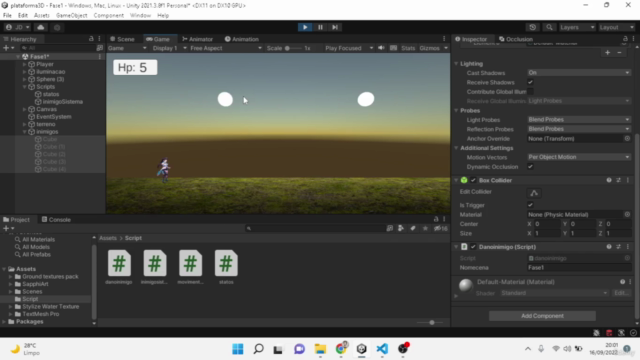Toggle Dynamic Occlusion checkbox
Image resolution: width=640 pixels, height=360 pixels.
530,167
